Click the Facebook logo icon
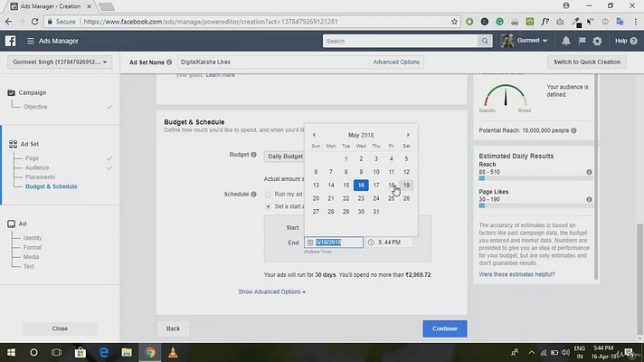The height and width of the screenshot is (362, 644). click(10, 41)
